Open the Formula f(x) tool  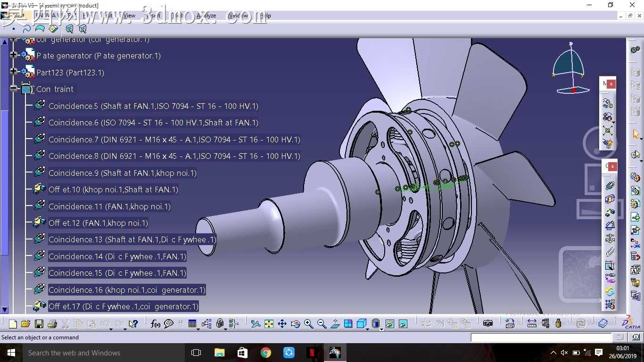pyautogui.click(x=155, y=324)
